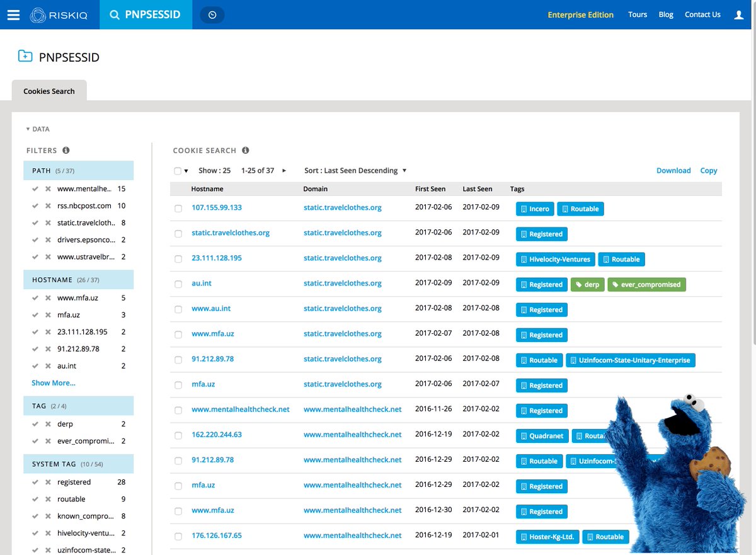756x555 pixels.
Task: Click the PNPSESSID search input field
Action: coord(144,14)
